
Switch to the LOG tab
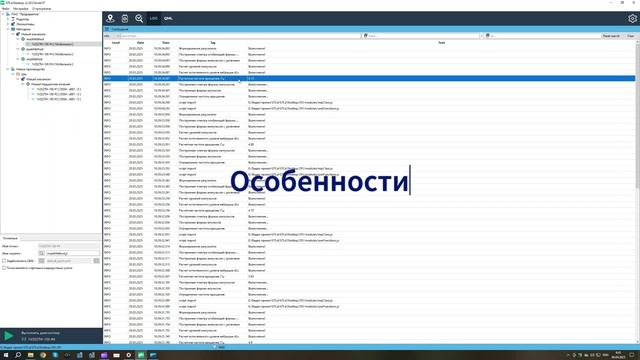coord(153,18)
